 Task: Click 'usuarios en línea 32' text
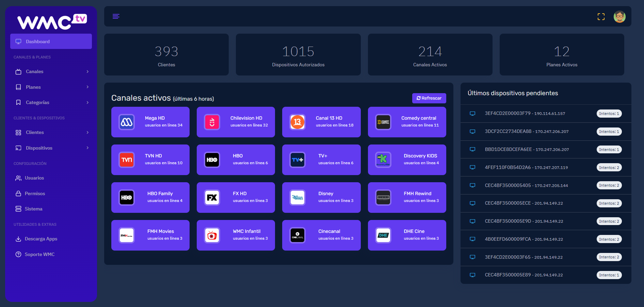[x=249, y=125]
